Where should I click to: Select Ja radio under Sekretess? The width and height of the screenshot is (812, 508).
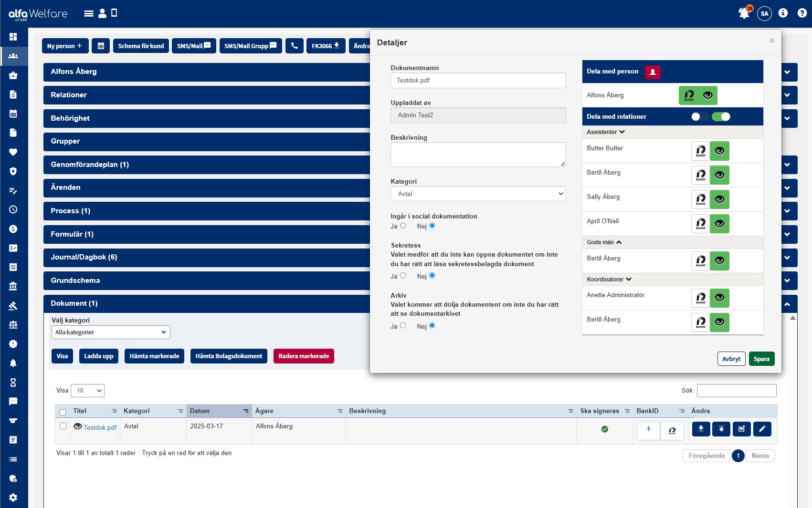[x=403, y=276]
